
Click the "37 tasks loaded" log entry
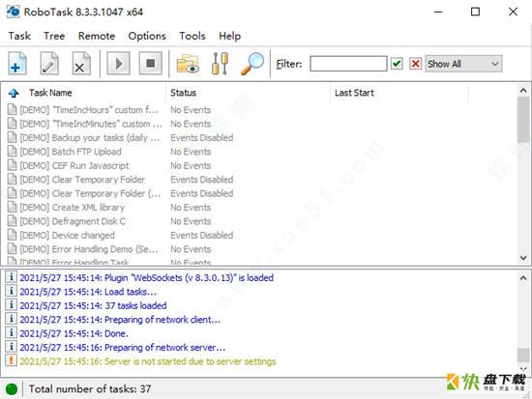point(93,305)
